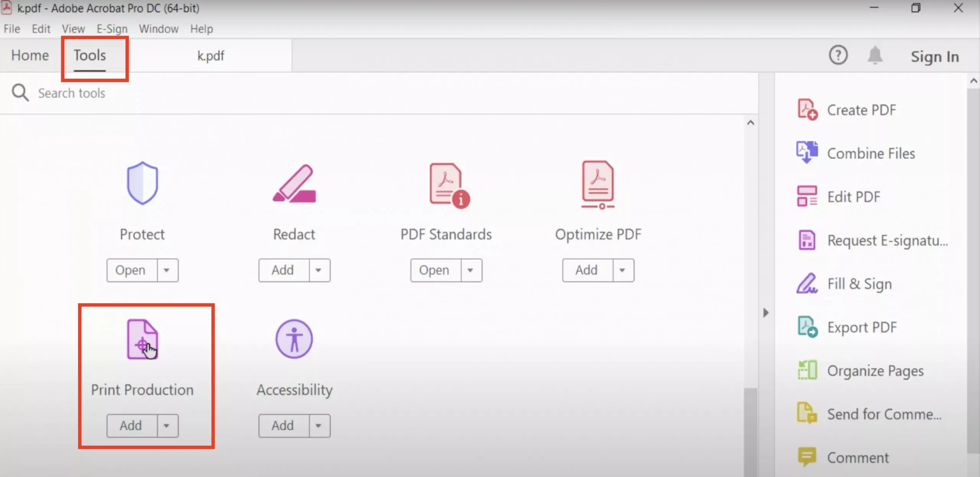
Task: Switch to Home tab
Action: pos(29,55)
